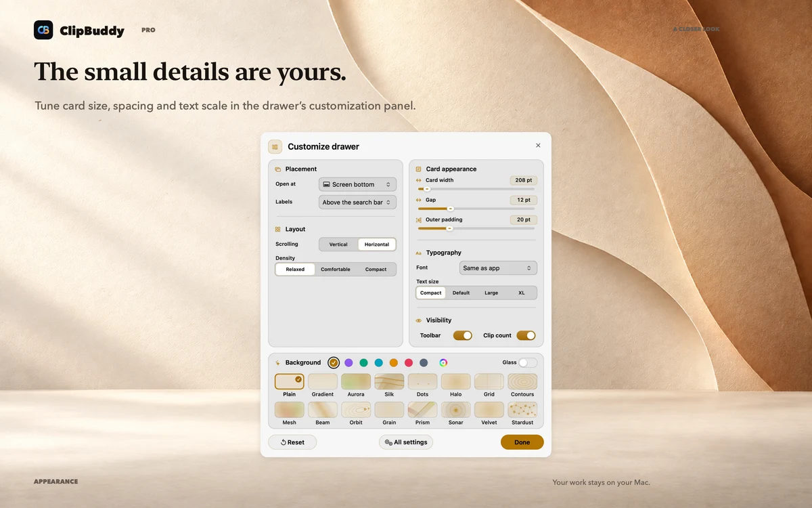Screen dimensions: 812x508
Task: Select Vertical scrolling
Action: tap(338, 245)
